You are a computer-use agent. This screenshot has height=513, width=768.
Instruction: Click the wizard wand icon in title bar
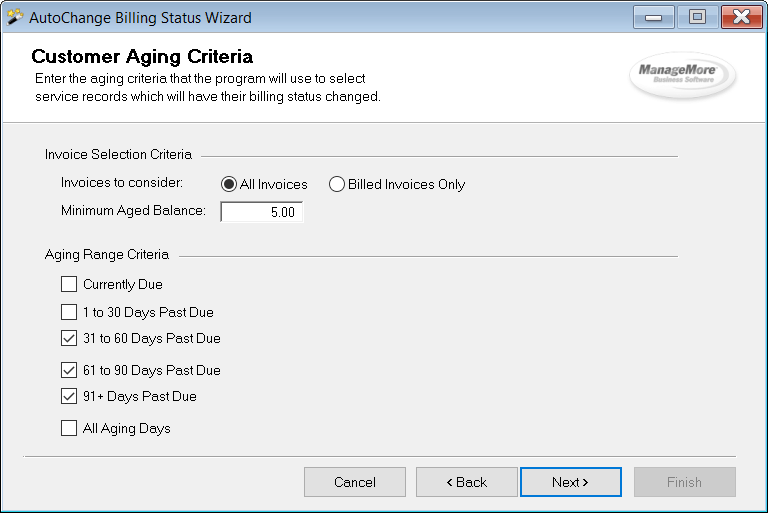(x=15, y=17)
